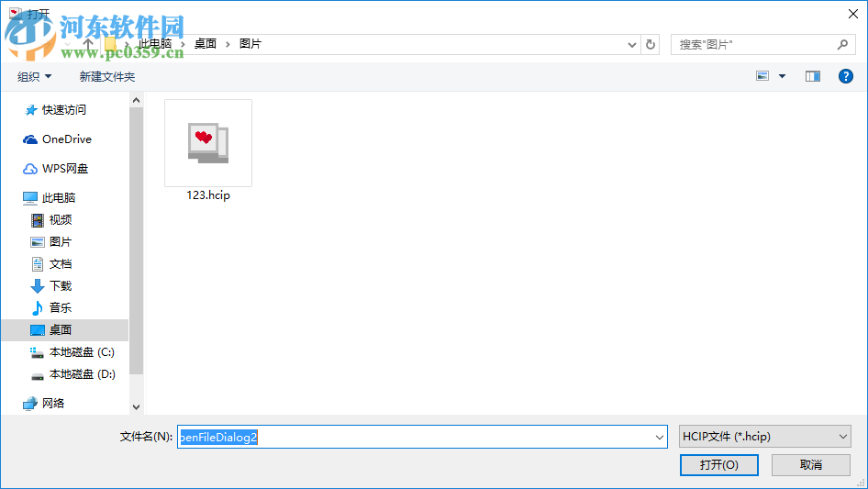Select 网络 in the navigation pane
Viewport: 868px width, 489px height.
click(53, 403)
